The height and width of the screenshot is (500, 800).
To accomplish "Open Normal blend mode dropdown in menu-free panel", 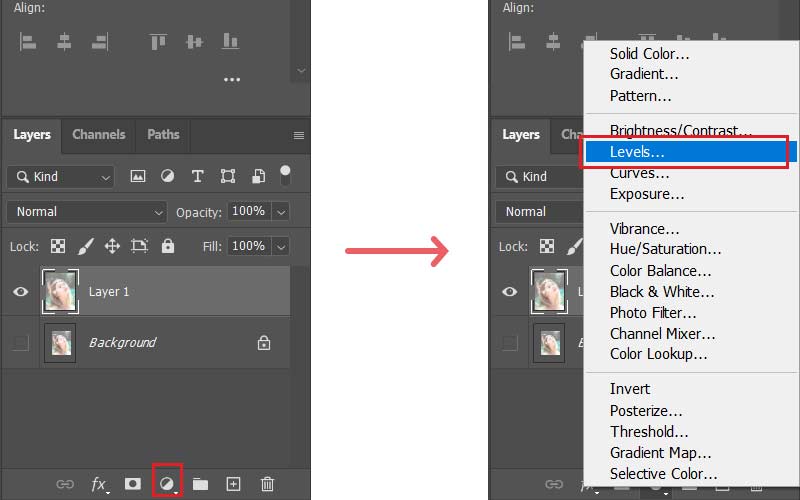I will pyautogui.click(x=87, y=212).
